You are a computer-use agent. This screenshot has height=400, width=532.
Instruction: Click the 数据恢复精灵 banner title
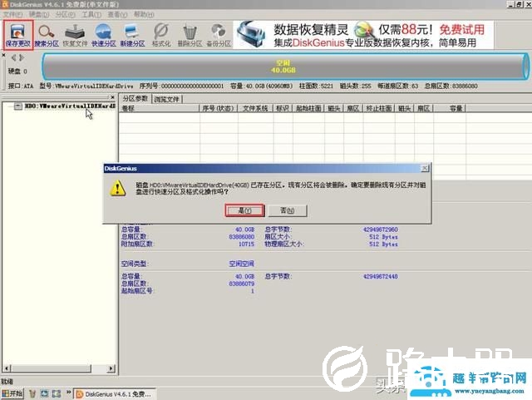[x=311, y=30]
